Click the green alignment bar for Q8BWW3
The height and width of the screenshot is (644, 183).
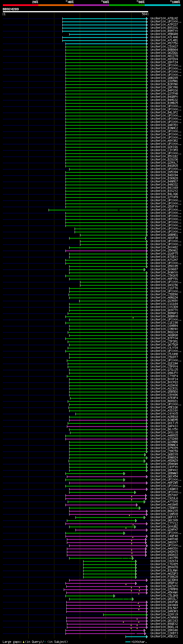coord(95,473)
